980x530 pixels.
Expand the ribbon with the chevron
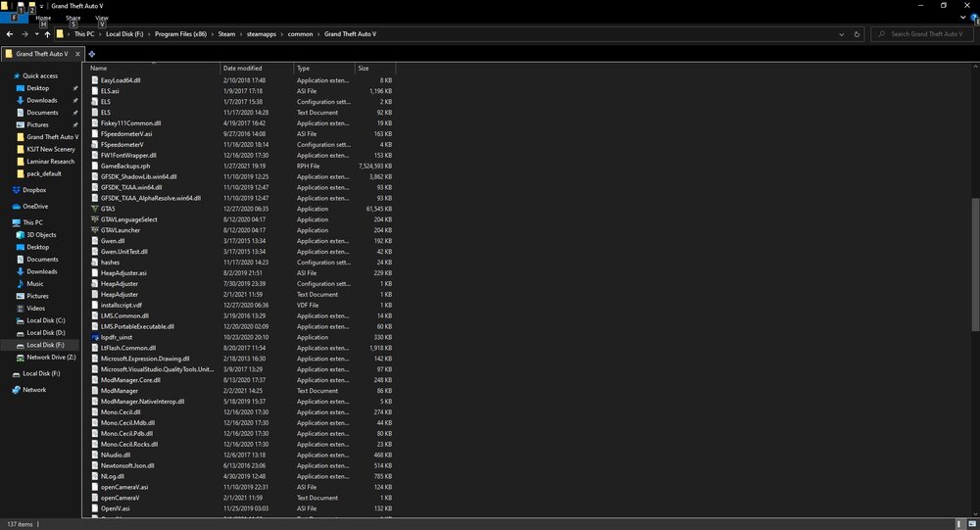pyautogui.click(x=963, y=18)
